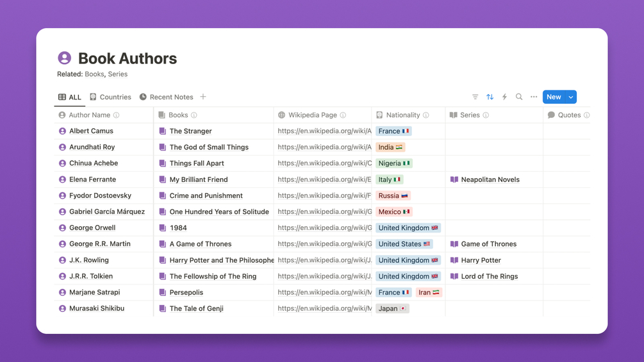Open Things Fall Apart book entry

coord(197,163)
